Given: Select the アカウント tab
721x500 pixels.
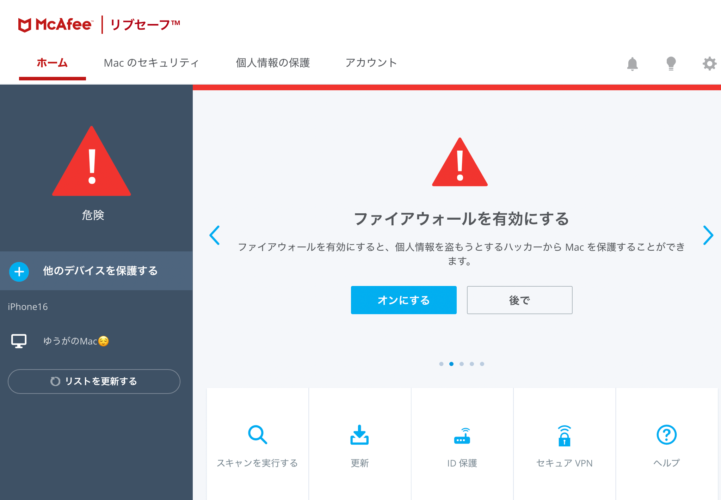Looking at the screenshot, I should pyautogui.click(x=371, y=63).
